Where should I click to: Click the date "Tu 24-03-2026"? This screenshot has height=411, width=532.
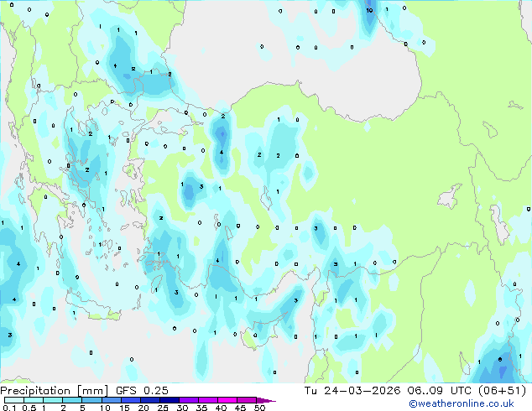click(x=352, y=391)
